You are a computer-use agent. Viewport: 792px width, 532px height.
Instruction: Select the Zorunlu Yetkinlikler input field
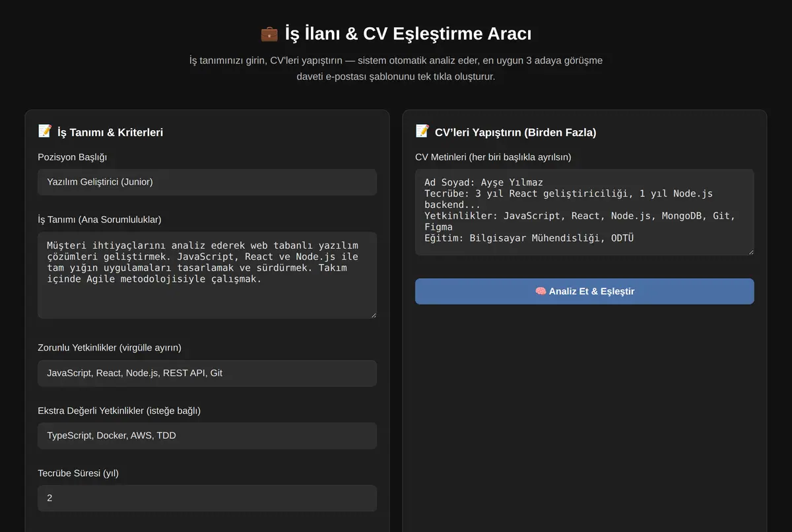tap(207, 373)
